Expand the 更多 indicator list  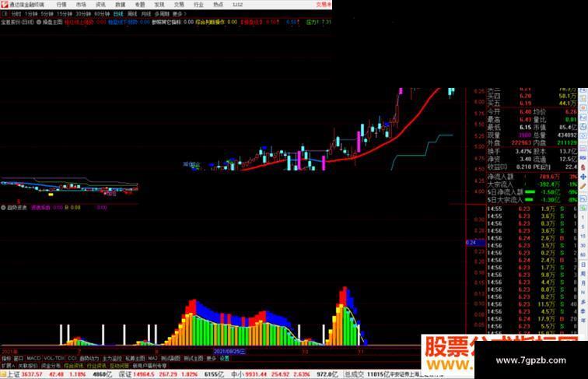[x=211, y=359]
